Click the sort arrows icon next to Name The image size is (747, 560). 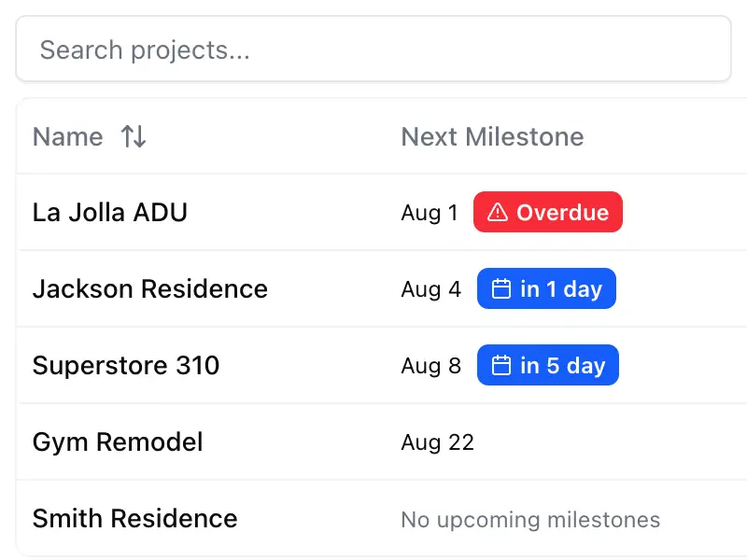[x=134, y=136]
